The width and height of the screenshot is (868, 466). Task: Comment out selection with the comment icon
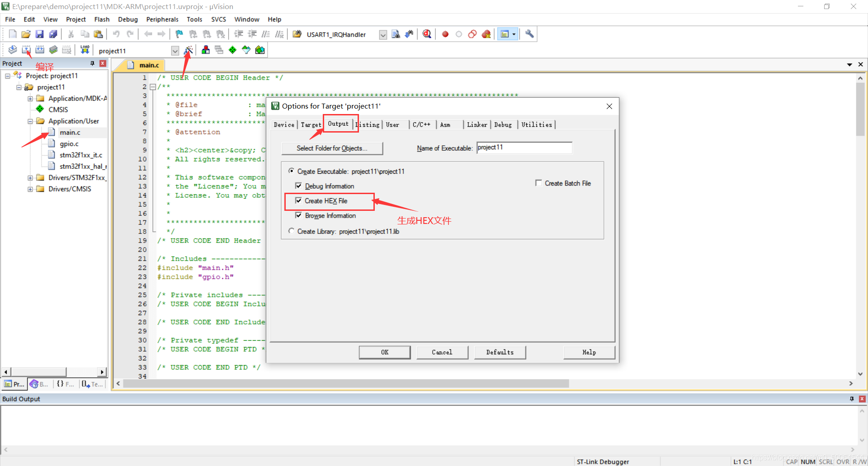[x=266, y=34]
